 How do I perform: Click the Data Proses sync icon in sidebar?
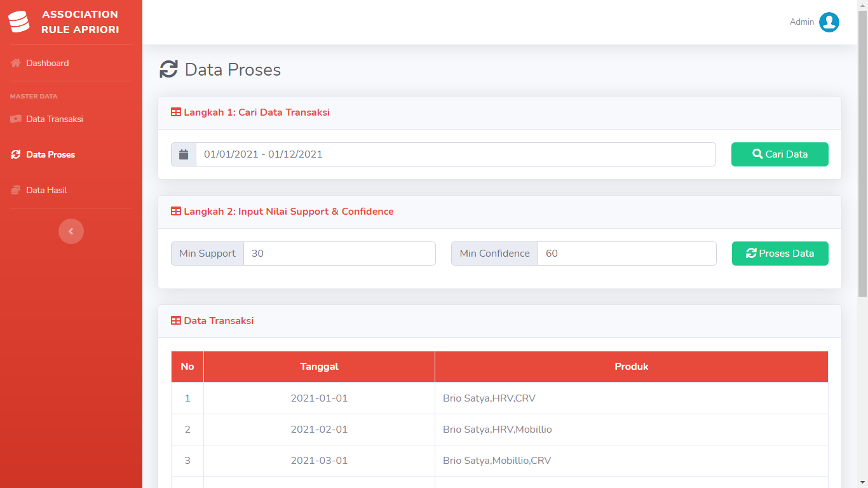pos(16,154)
